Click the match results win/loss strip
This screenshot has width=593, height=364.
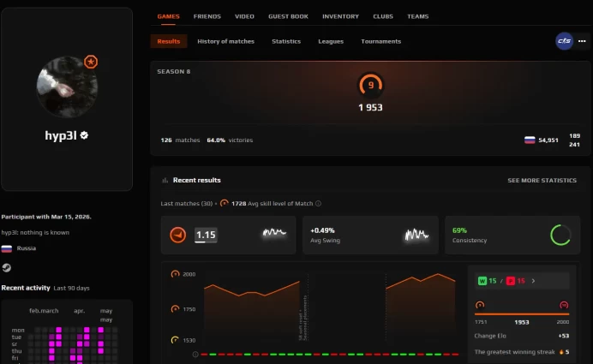[x=330, y=355]
